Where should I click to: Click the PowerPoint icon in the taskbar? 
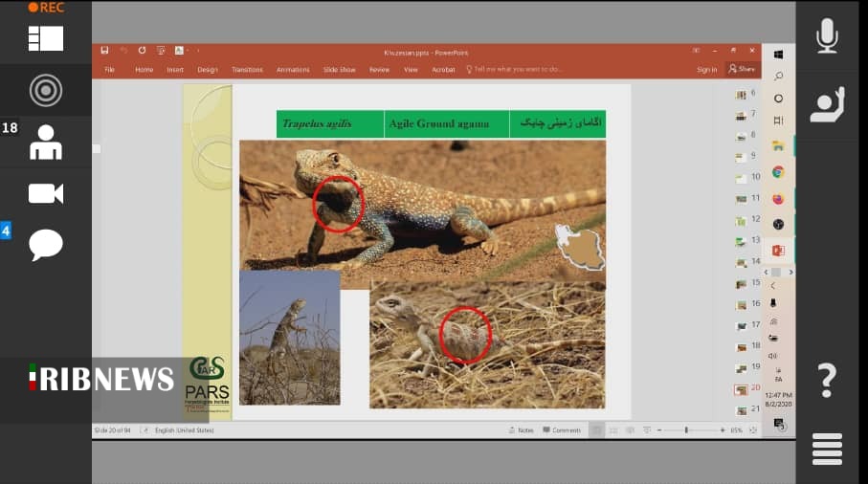[x=778, y=251]
